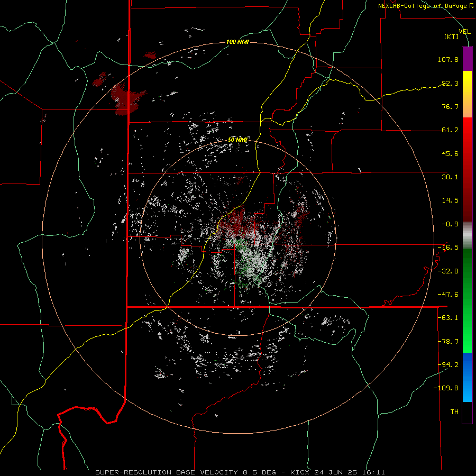The image size is (476, 476).
Task: Pick the gray near-zero segment of the color bar
Action: click(x=467, y=235)
